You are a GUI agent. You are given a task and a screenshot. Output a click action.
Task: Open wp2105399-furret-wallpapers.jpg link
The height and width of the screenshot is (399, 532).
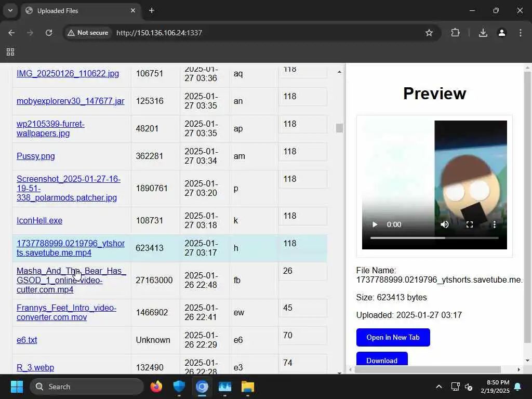point(50,129)
